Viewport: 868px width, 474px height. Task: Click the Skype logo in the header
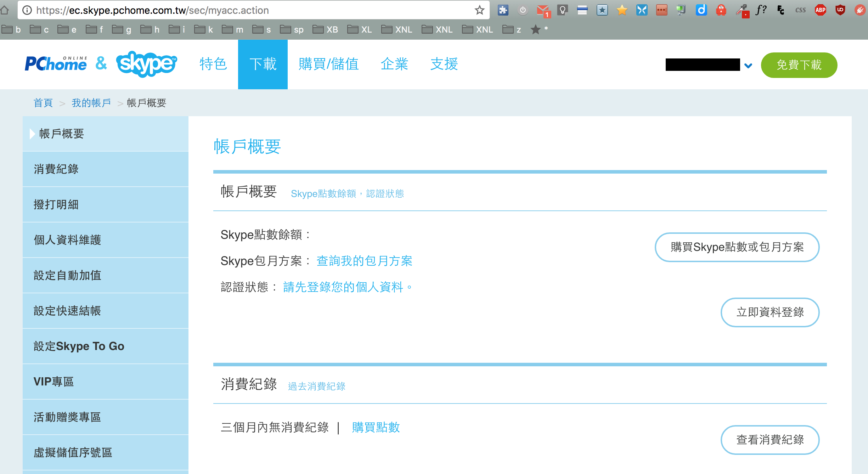pyautogui.click(x=146, y=64)
